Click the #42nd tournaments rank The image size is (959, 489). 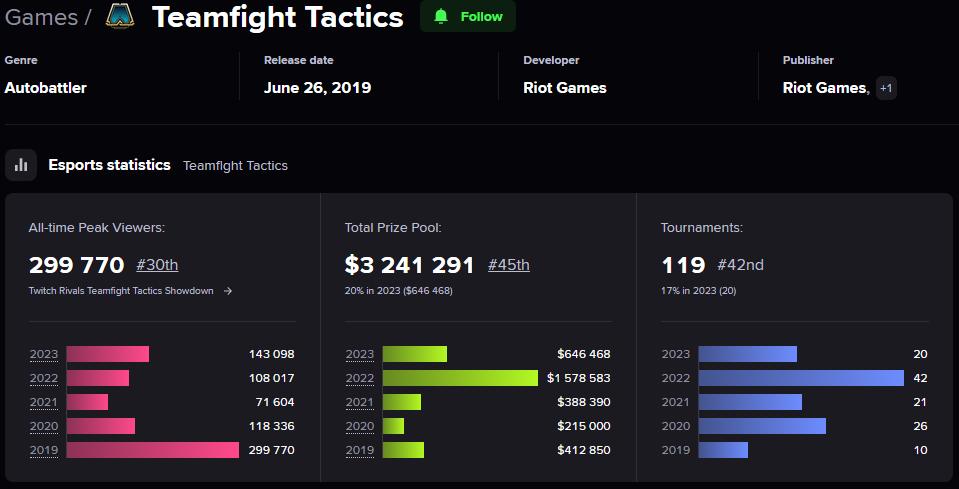click(x=740, y=265)
